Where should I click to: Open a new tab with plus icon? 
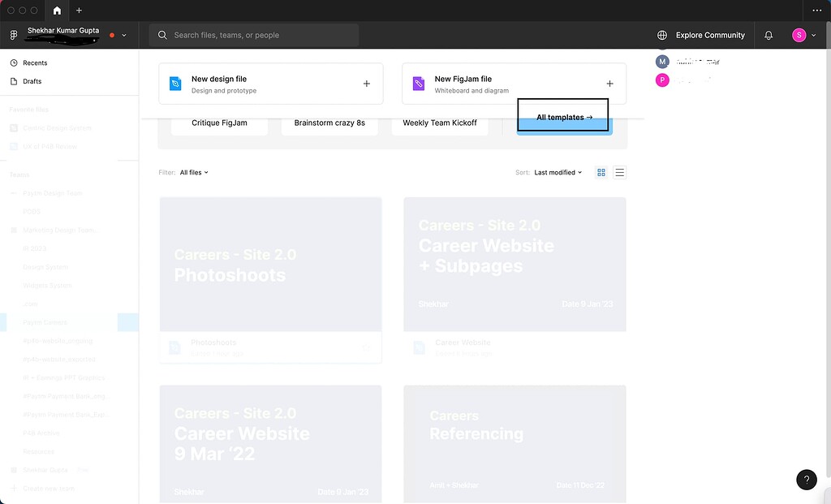[x=79, y=11]
